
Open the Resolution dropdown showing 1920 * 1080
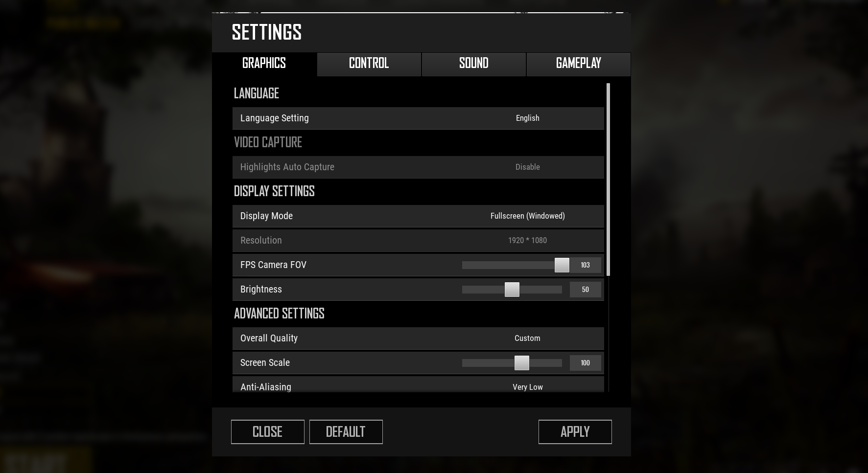tap(527, 241)
